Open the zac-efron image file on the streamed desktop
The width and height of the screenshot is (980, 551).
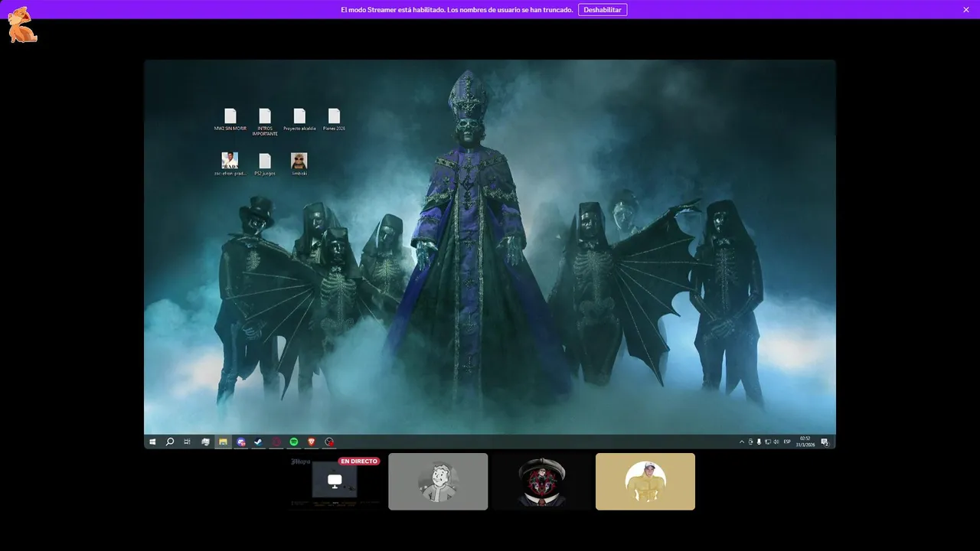[230, 165]
